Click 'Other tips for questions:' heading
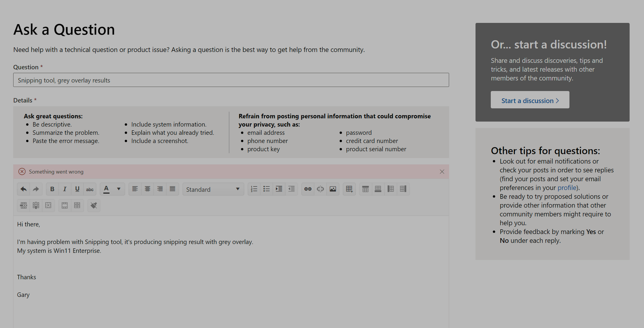Image resolution: width=644 pixels, height=328 pixels. pos(545,151)
